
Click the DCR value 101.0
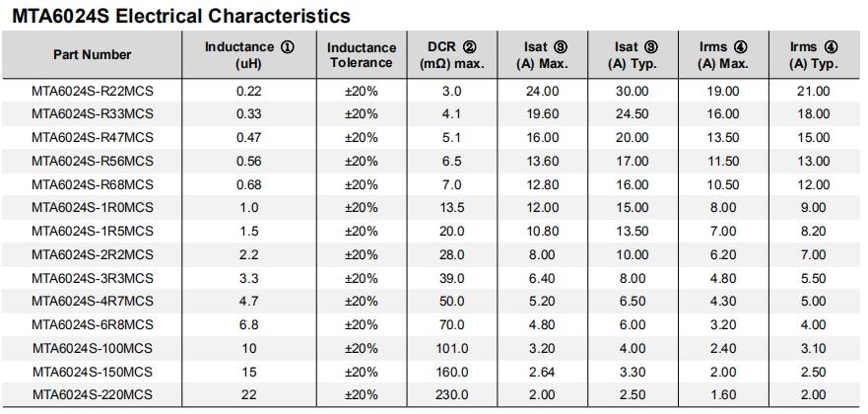coord(451,348)
